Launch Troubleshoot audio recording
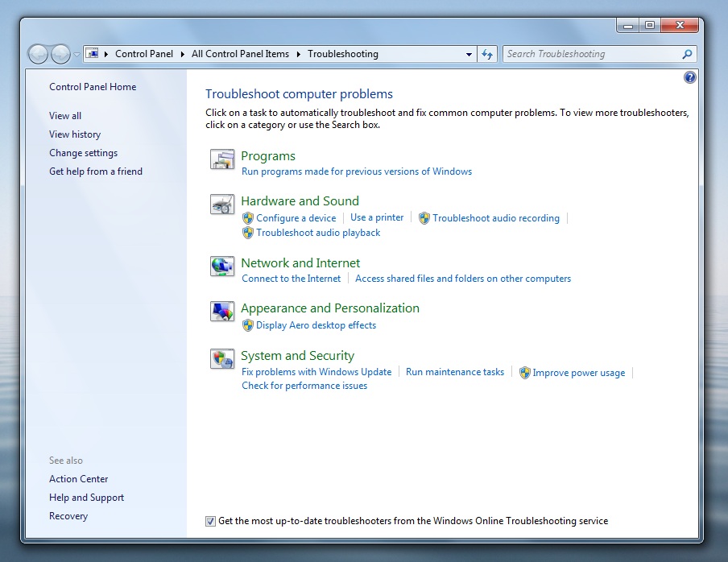Viewport: 728px width, 562px height. pyautogui.click(x=496, y=218)
